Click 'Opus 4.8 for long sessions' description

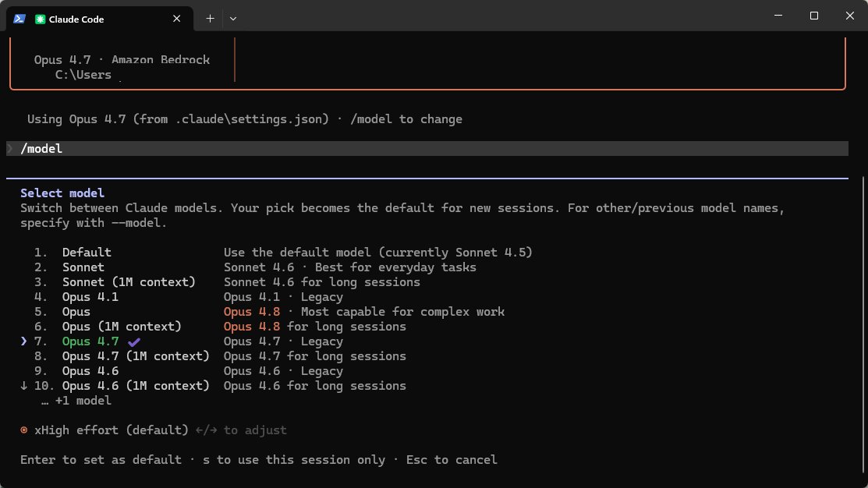tap(314, 327)
